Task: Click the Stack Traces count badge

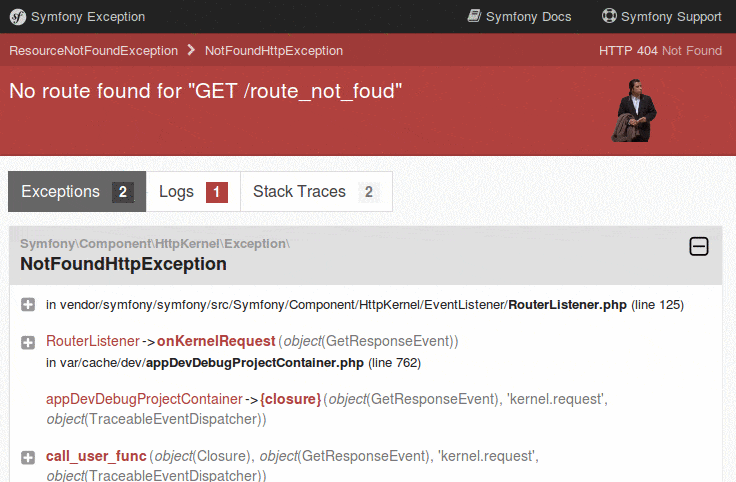Action: pyautogui.click(x=369, y=192)
